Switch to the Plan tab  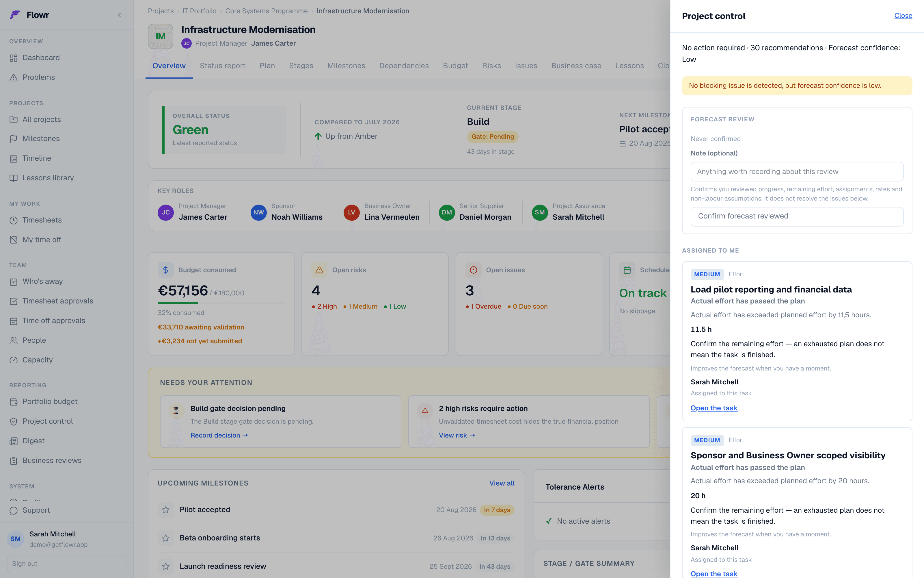click(x=267, y=66)
